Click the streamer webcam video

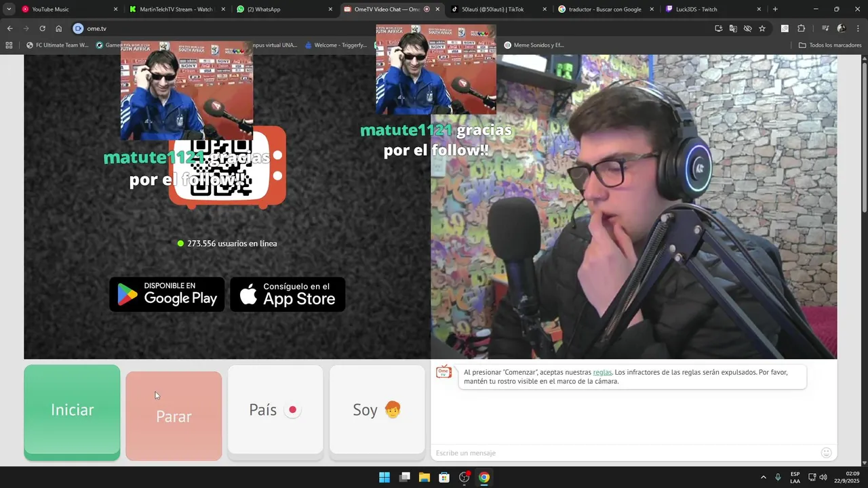[x=633, y=207]
